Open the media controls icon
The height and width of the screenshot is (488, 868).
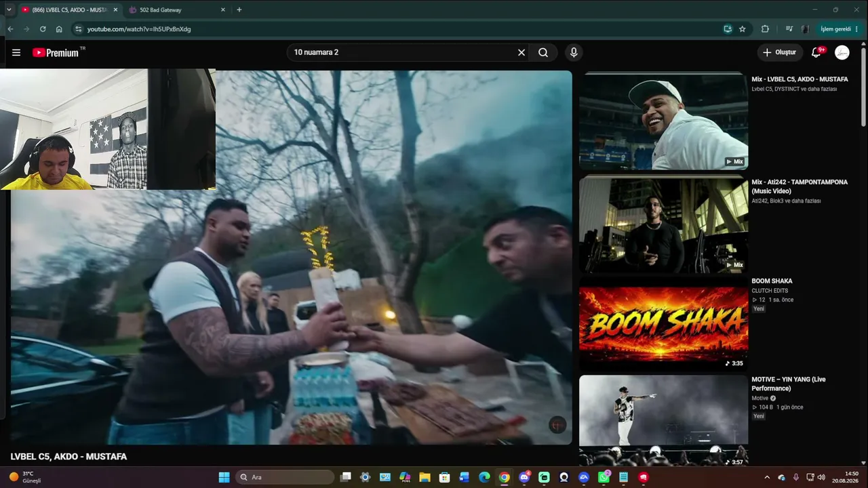click(x=789, y=29)
